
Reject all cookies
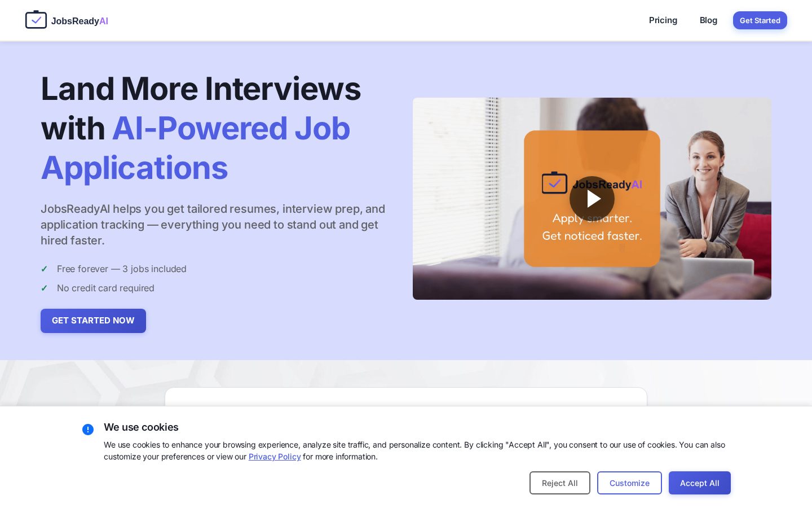[560, 483]
